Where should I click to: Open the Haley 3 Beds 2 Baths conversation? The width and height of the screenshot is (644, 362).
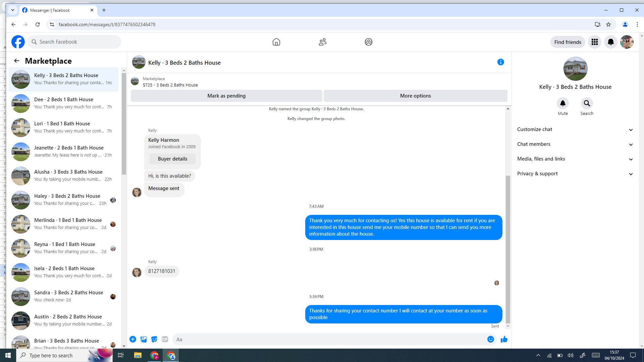pyautogui.click(x=64, y=200)
